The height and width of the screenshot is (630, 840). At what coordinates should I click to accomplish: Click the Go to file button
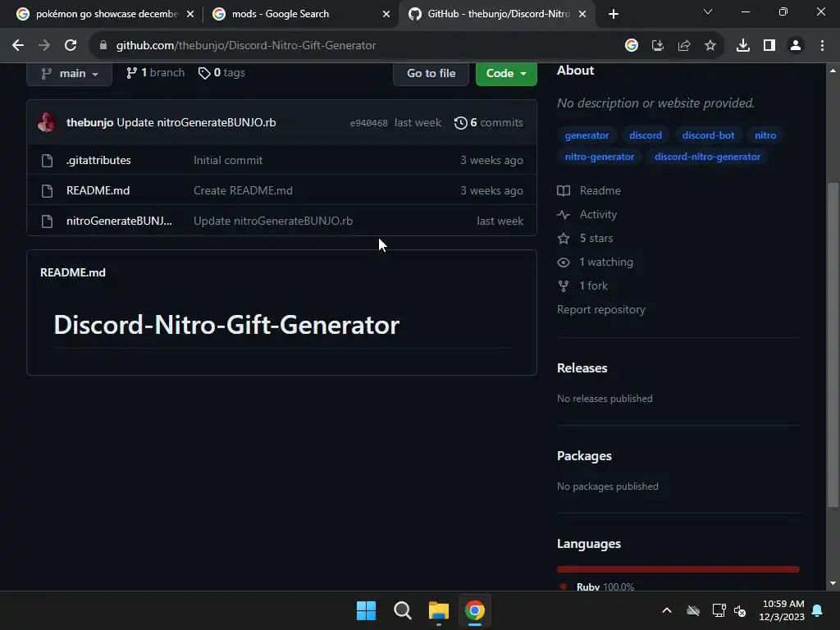click(x=431, y=73)
